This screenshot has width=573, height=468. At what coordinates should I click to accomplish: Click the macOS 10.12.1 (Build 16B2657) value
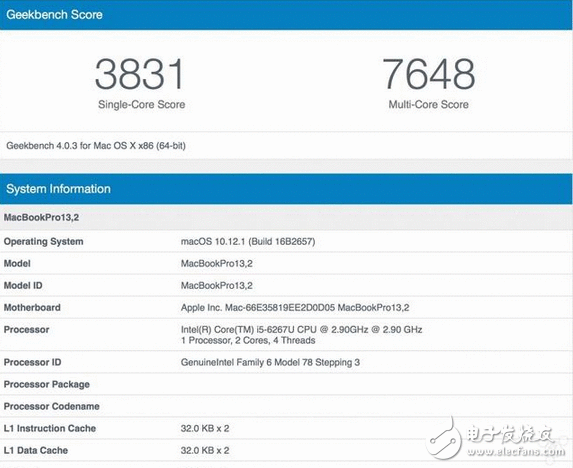tap(248, 241)
